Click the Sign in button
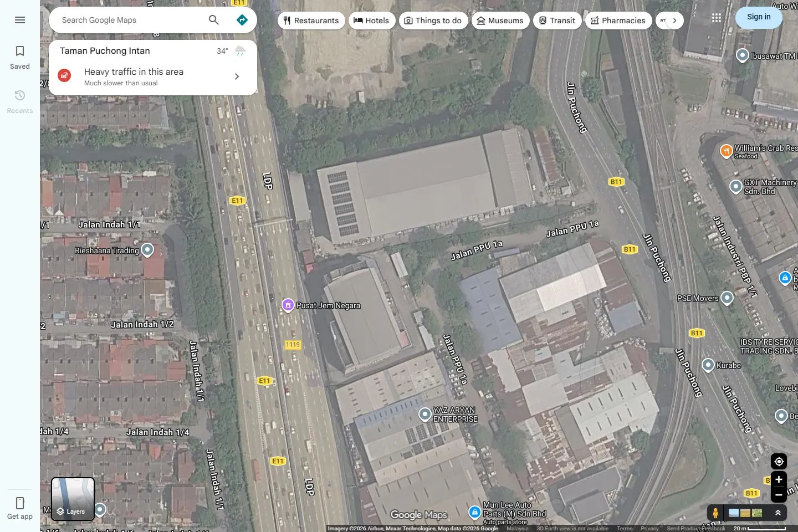The width and height of the screenshot is (798, 532). click(x=759, y=17)
